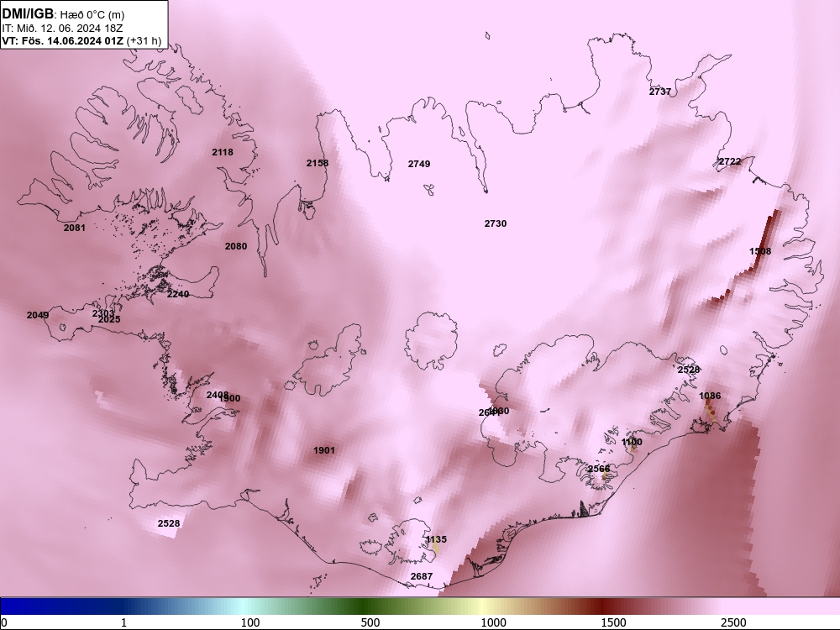
Task: Click the map value 2730
Action: [x=496, y=223]
